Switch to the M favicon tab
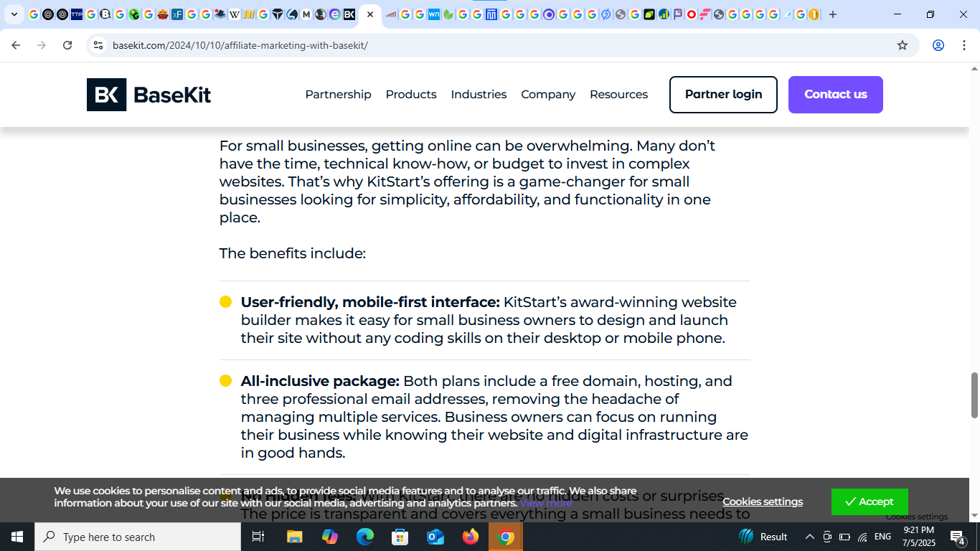This screenshot has height=551, width=980. pos(306,14)
